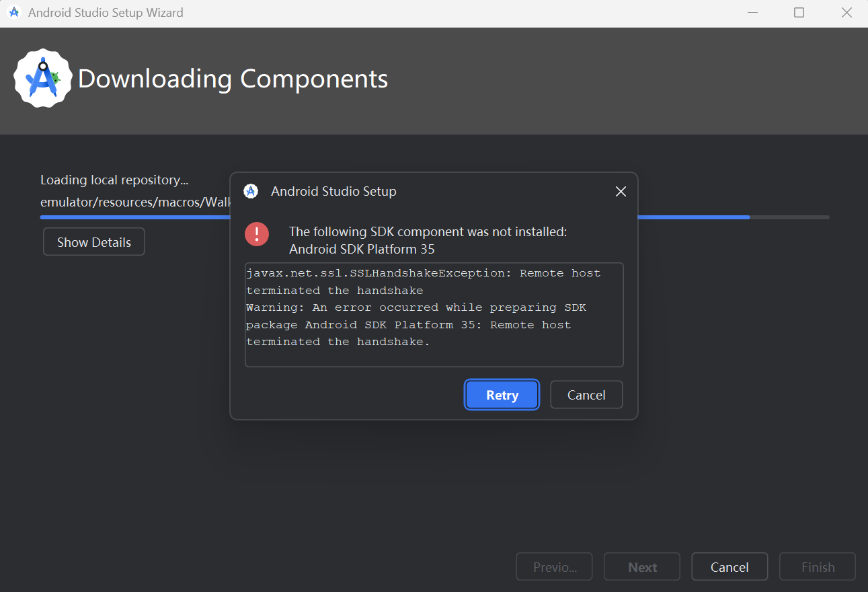Image resolution: width=868 pixels, height=592 pixels.
Task: Click inside the SSLHandshakeException error log box
Action: point(434,314)
